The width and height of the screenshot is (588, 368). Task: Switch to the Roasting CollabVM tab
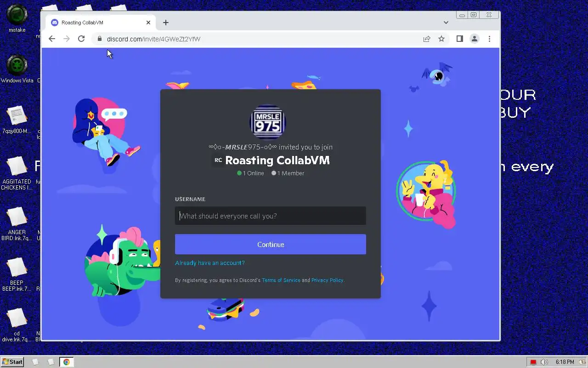(x=100, y=23)
